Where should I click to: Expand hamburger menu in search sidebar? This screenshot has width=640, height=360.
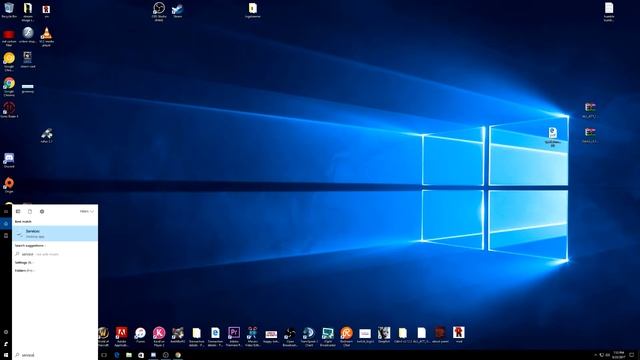6,211
